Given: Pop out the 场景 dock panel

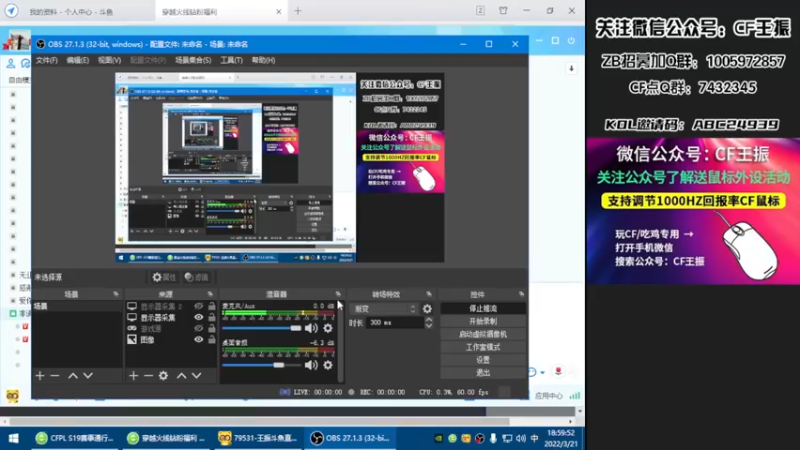Looking at the screenshot, I should [116, 294].
